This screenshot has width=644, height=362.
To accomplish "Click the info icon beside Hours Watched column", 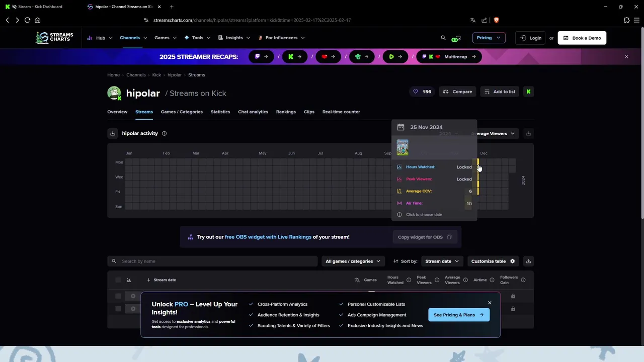I will pyautogui.click(x=409, y=280).
